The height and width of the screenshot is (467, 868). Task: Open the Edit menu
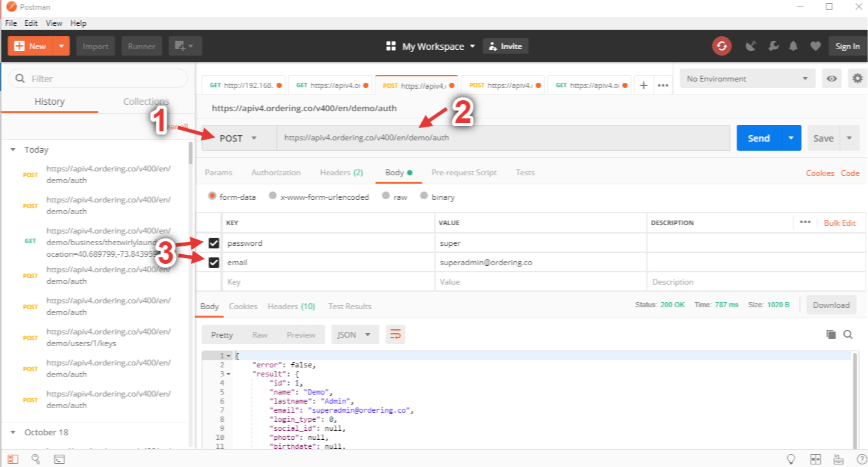pos(31,23)
